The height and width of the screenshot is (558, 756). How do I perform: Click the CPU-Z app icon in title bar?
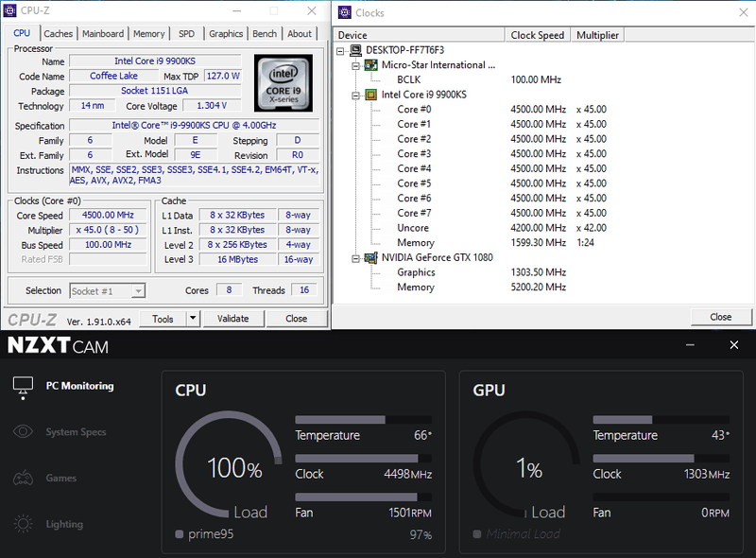point(9,10)
